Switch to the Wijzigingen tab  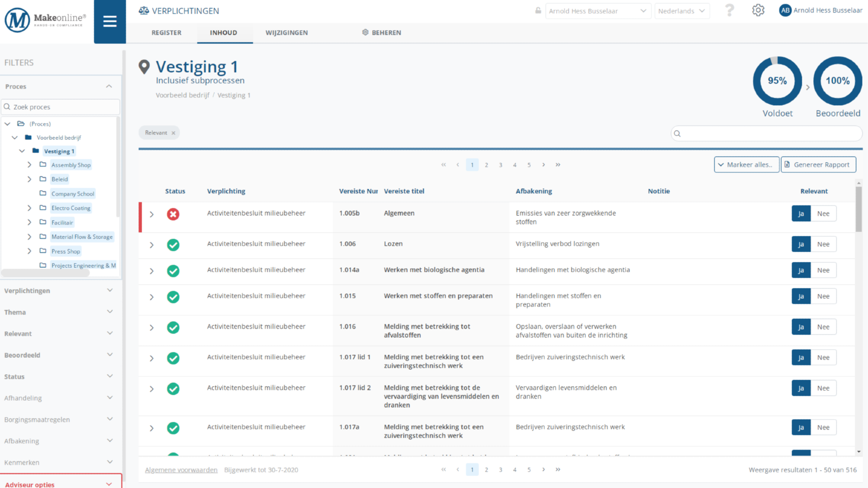(x=286, y=33)
